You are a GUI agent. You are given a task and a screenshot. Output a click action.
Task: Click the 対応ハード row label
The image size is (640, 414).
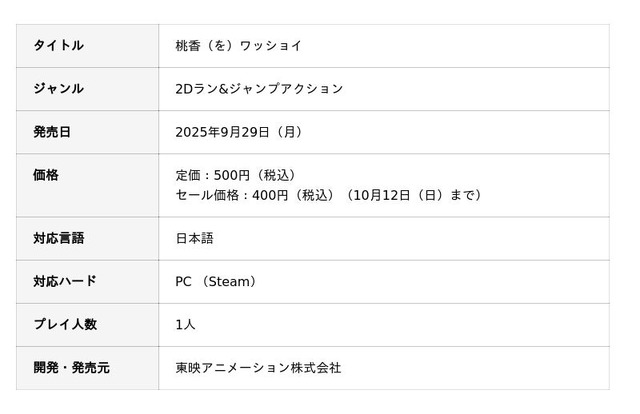coord(65,281)
